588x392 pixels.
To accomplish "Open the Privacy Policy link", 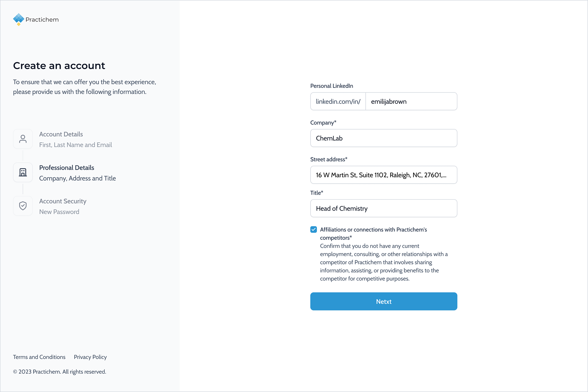I will tap(90, 357).
